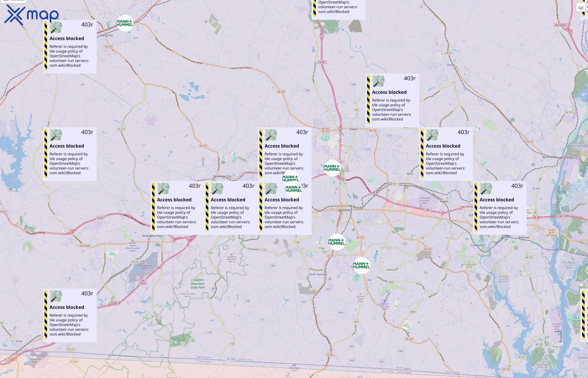
Task: Click the Gateway85 Industrial Park label
Action: (x=424, y=200)
